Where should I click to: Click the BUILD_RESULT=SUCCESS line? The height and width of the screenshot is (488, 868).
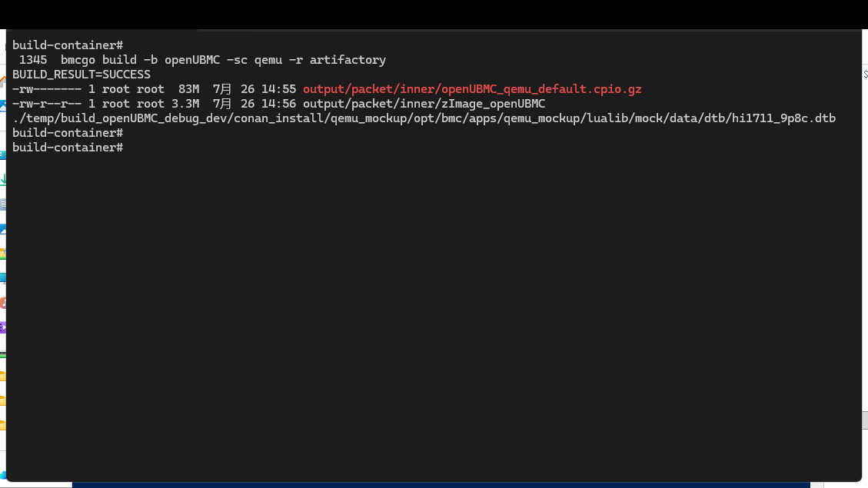pos(81,75)
